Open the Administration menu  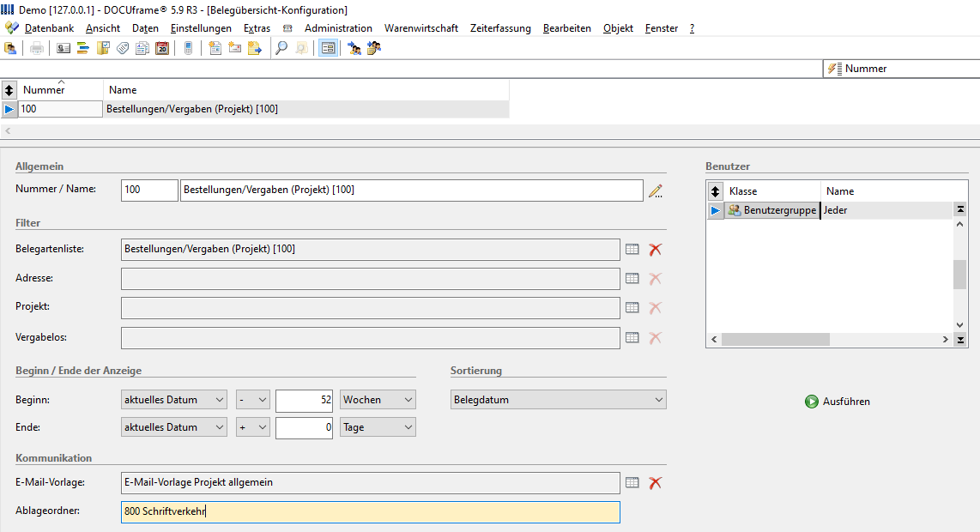click(338, 28)
